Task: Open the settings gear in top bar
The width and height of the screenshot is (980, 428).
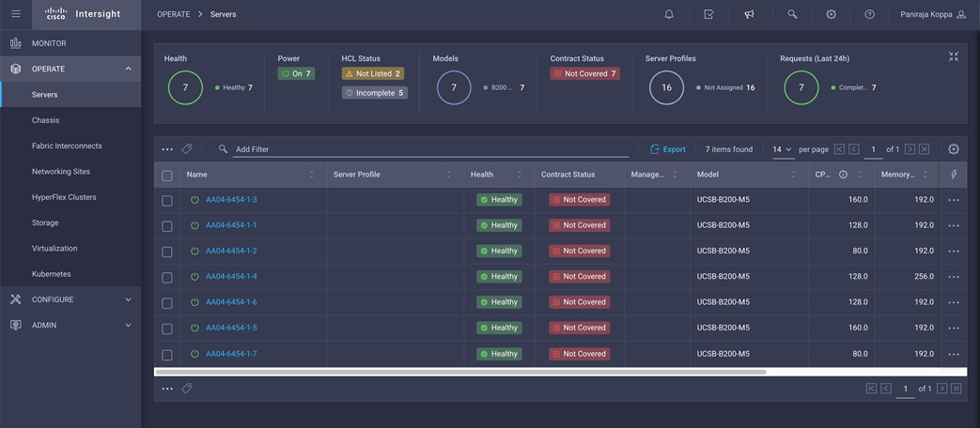Action: (x=831, y=14)
